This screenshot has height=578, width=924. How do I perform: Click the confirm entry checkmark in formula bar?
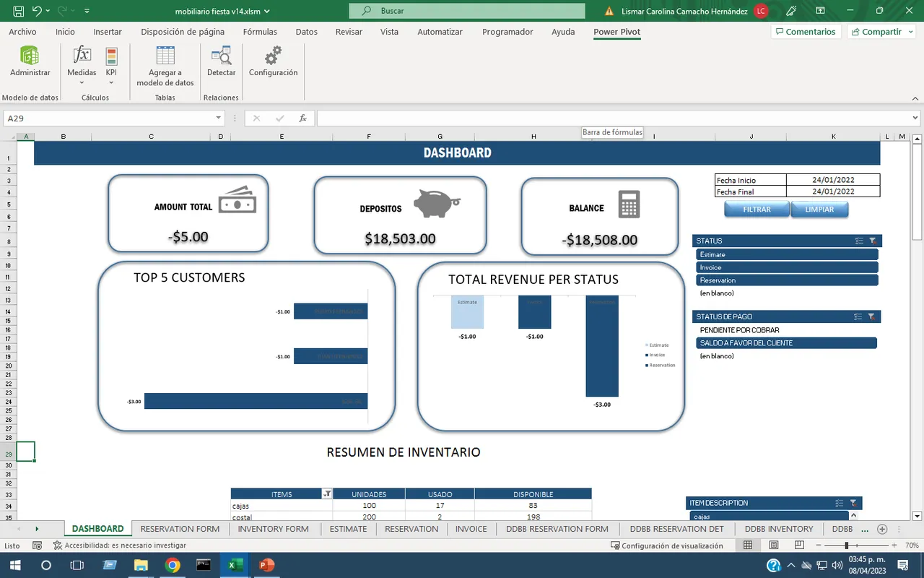pyautogui.click(x=280, y=118)
